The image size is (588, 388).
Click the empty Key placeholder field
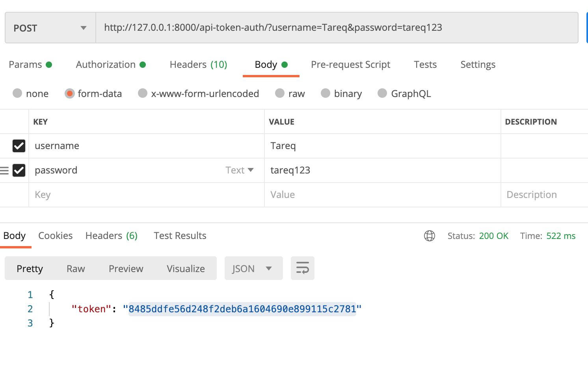click(147, 195)
